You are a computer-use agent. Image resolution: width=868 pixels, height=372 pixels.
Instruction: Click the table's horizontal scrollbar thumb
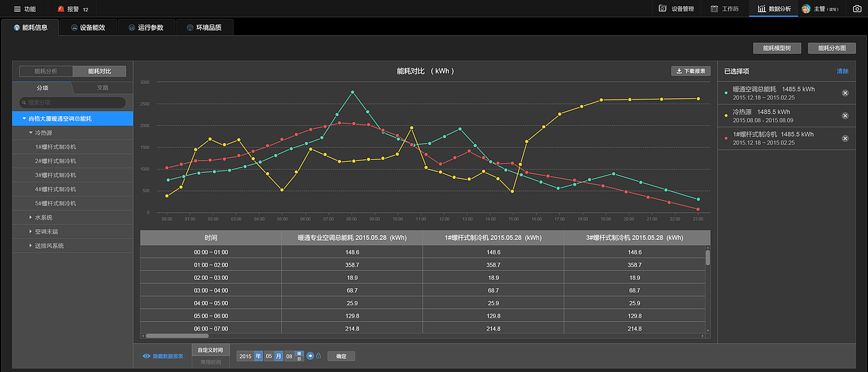pos(176,335)
